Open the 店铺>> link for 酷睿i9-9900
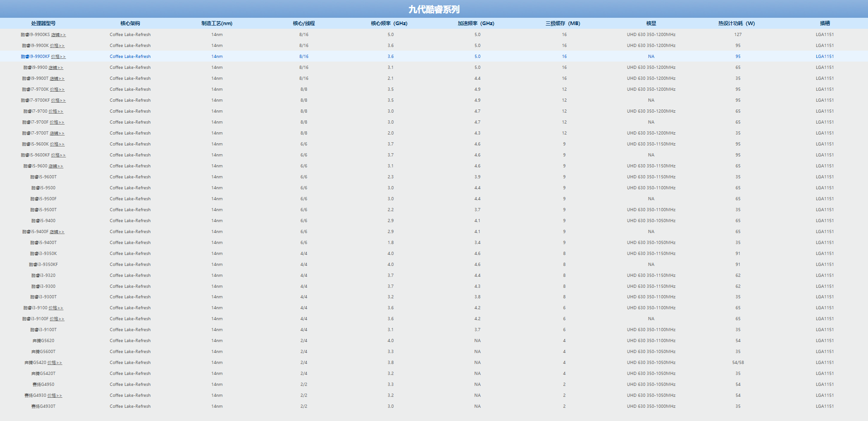The height and width of the screenshot is (421, 868). (x=56, y=68)
